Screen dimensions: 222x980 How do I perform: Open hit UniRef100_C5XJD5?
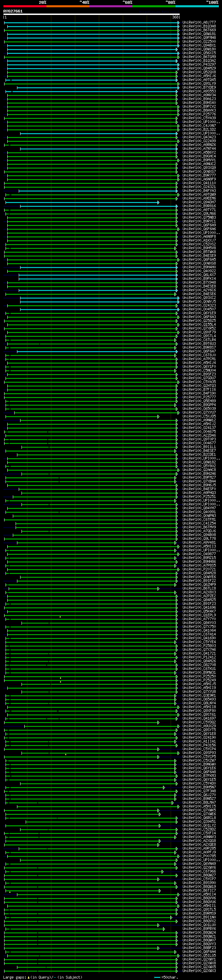(199, 416)
